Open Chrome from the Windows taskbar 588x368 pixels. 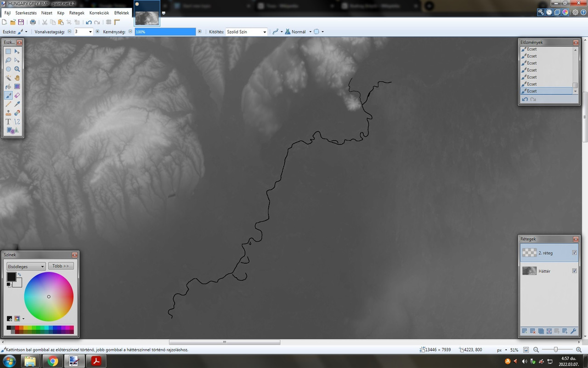tap(53, 361)
